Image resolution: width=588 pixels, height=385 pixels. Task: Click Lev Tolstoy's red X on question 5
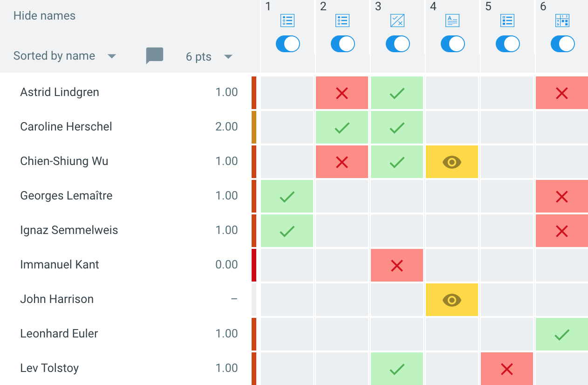507,369
